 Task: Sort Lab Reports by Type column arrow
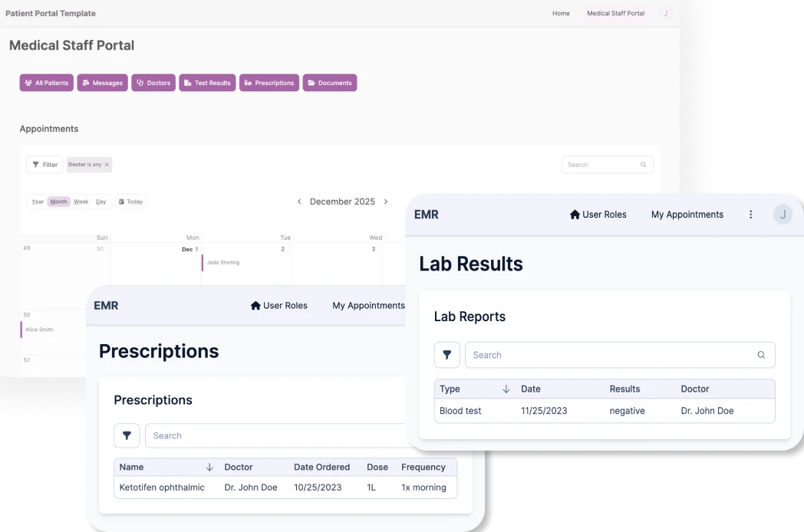506,389
